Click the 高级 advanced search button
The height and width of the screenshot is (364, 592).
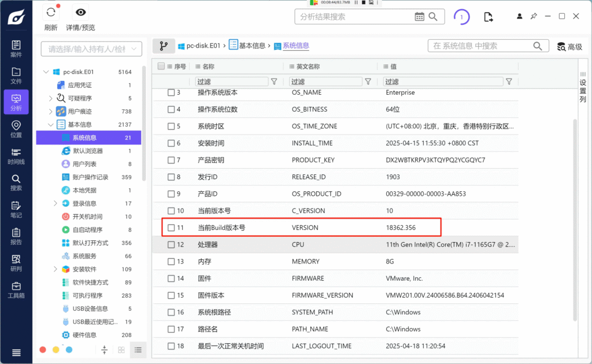coord(569,47)
